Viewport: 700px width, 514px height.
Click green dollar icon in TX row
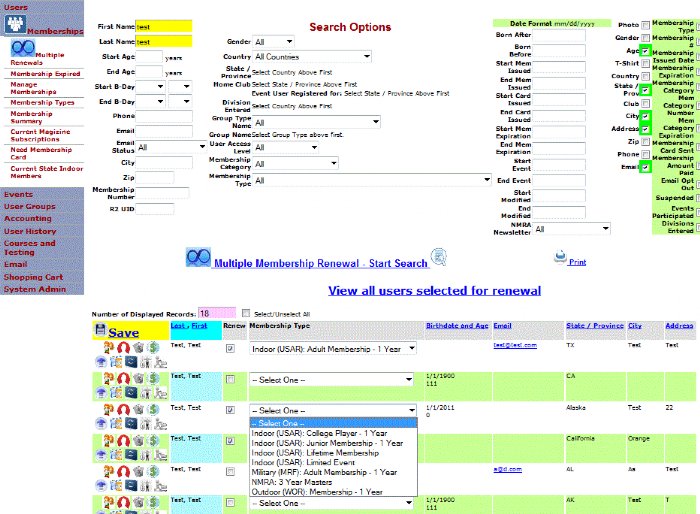pyautogui.click(x=153, y=347)
